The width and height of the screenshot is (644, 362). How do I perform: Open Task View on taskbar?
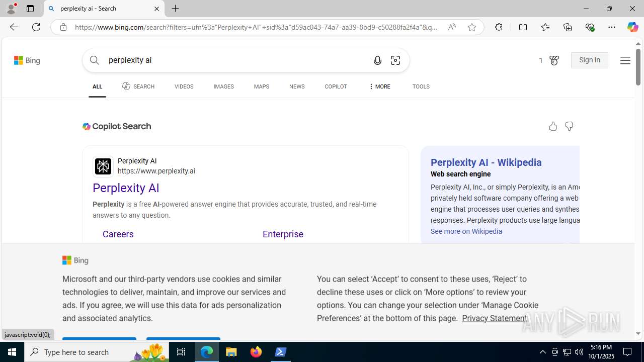181,352
